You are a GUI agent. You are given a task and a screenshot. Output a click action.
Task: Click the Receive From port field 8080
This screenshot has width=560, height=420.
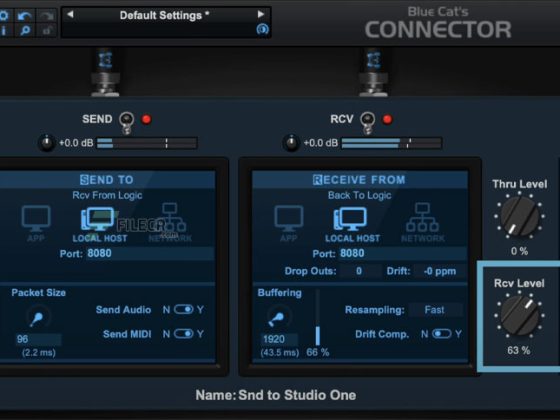402,253
